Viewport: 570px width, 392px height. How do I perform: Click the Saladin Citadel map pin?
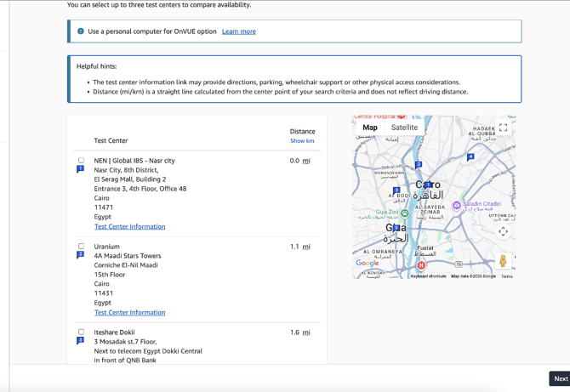[457, 205]
